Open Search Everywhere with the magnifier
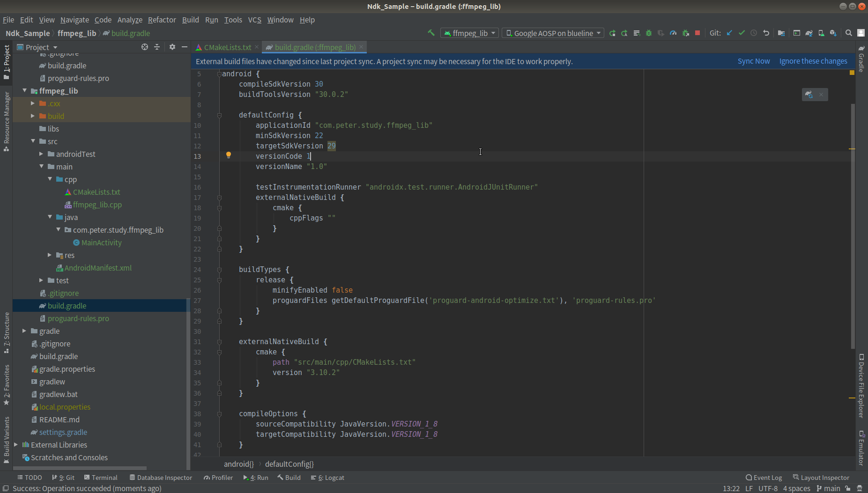 click(848, 33)
